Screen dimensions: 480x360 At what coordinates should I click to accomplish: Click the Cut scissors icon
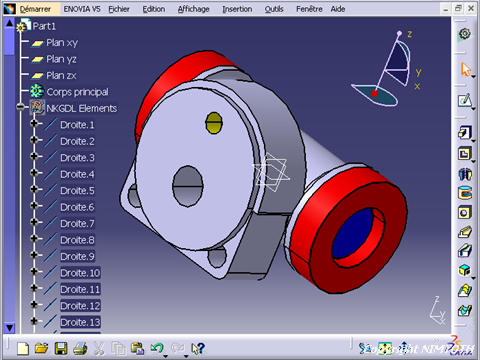tap(98, 349)
